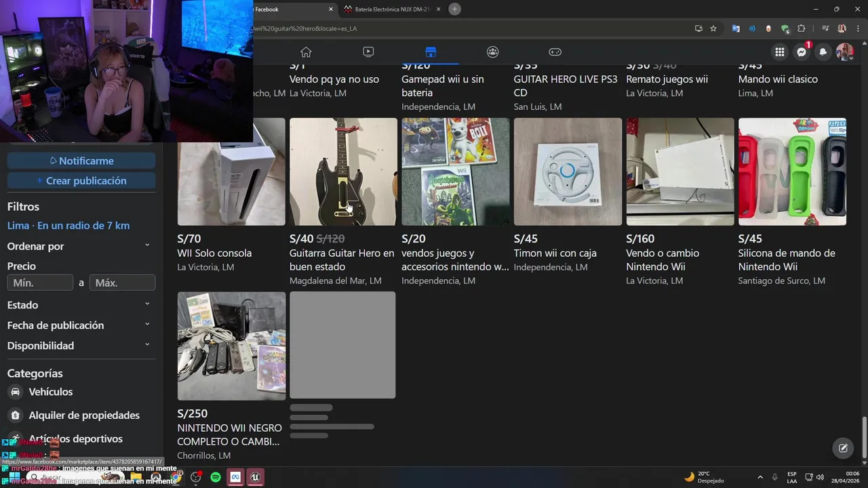This screenshot has width=868, height=488.
Task: Open the Silicona de mando listing photo
Action: [792, 171]
